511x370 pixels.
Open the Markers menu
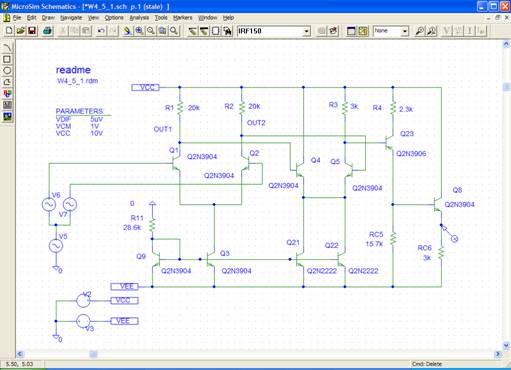pyautogui.click(x=183, y=18)
